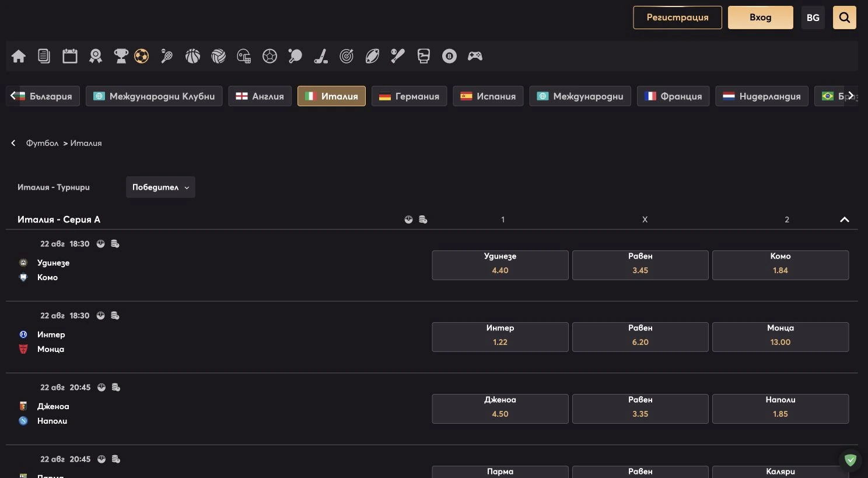Image resolution: width=868 pixels, height=478 pixels.
Task: Select the highlighted football sport icon
Action: click(x=141, y=56)
